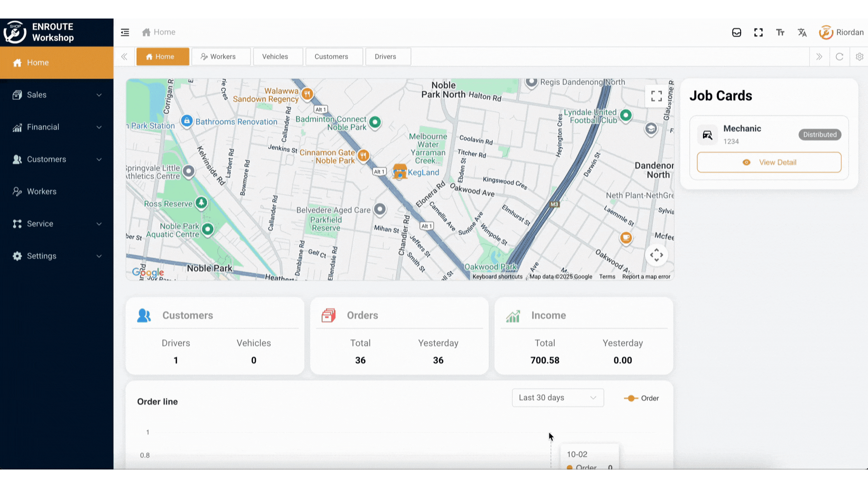Open the Financial section icon

point(17,127)
